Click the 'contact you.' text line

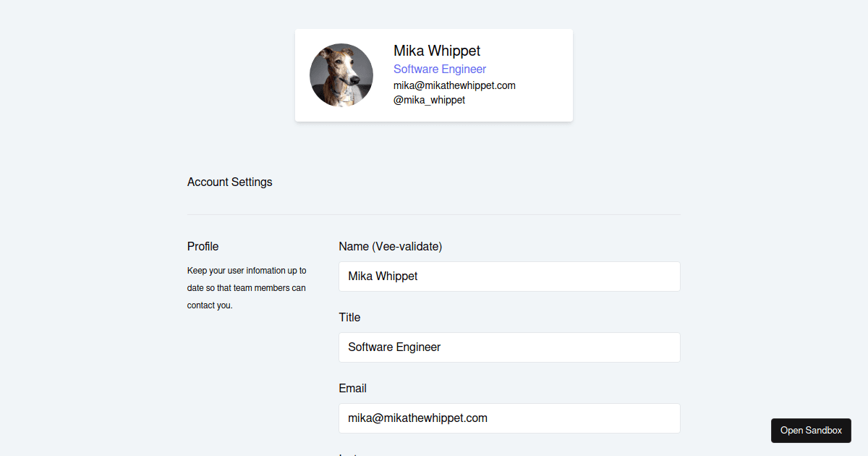[x=210, y=305]
